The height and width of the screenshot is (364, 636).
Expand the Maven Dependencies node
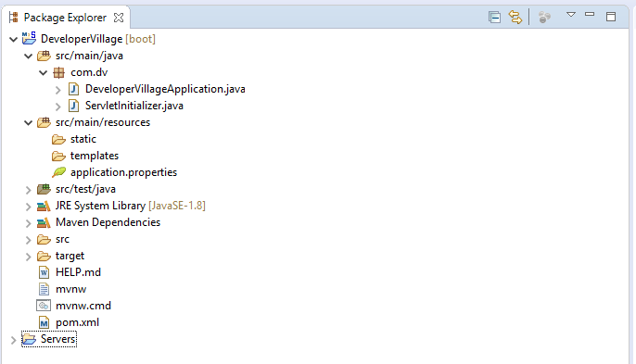[28, 223]
